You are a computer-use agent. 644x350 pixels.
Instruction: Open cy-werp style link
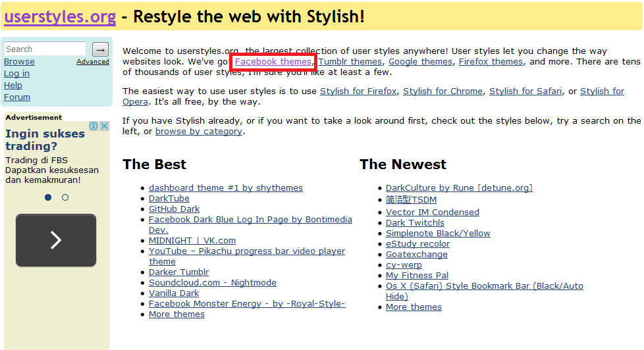tap(404, 265)
